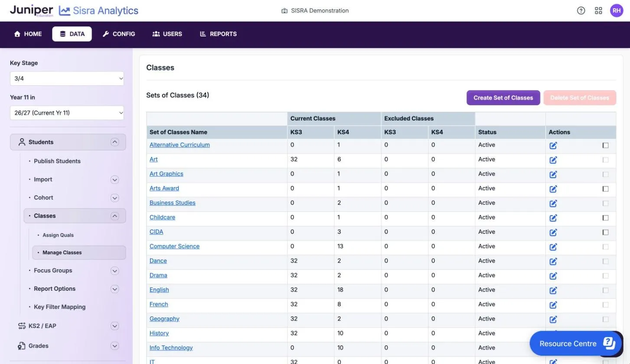This screenshot has height=364, width=630.
Task: Select Assign Quals in sidebar
Action: click(x=58, y=235)
